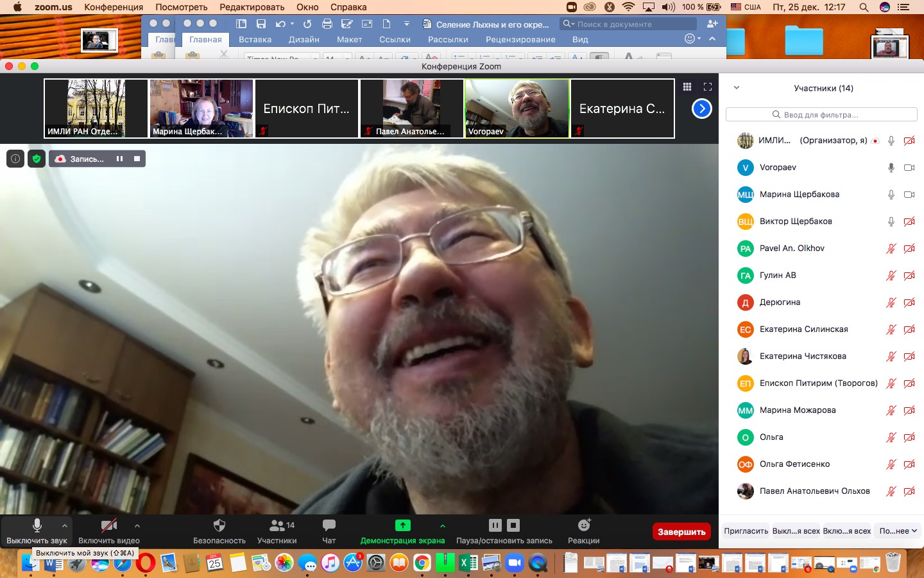
Task: Open the Reactions menu
Action: tap(583, 526)
